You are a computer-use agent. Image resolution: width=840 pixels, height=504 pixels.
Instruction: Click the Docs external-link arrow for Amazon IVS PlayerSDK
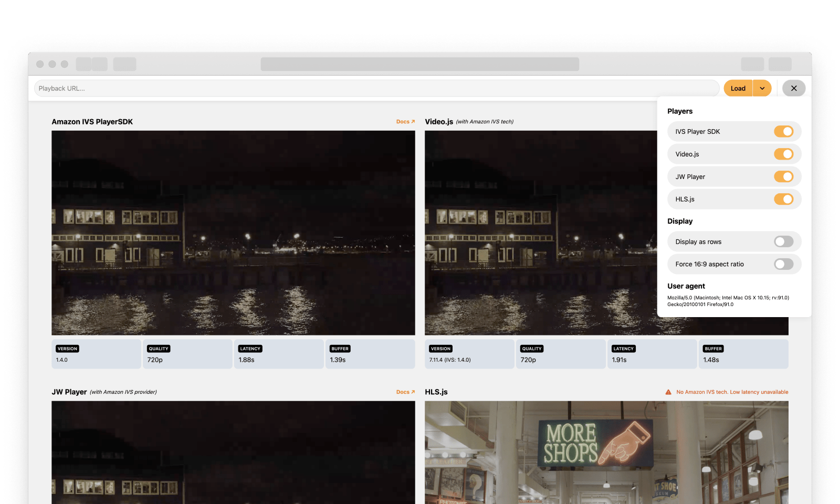point(412,121)
